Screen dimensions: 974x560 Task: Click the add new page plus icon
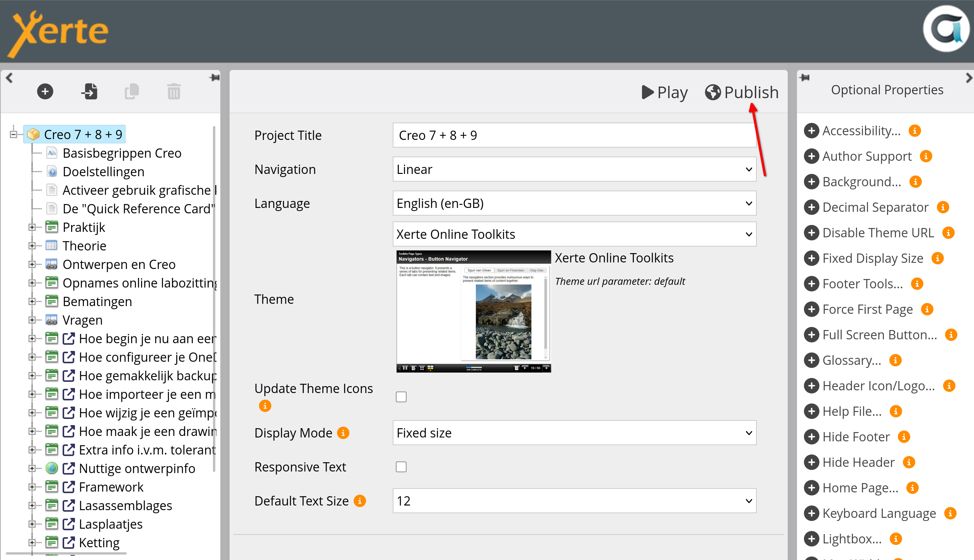[x=45, y=92]
